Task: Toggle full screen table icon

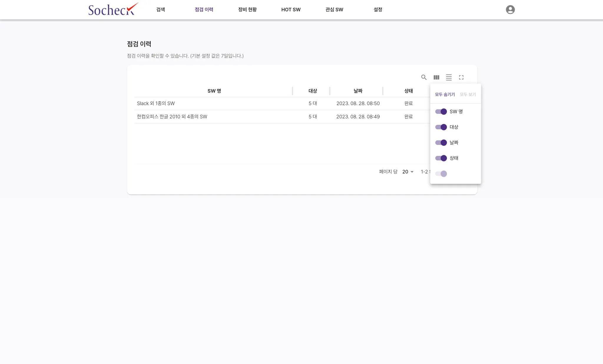Action: 461,77
